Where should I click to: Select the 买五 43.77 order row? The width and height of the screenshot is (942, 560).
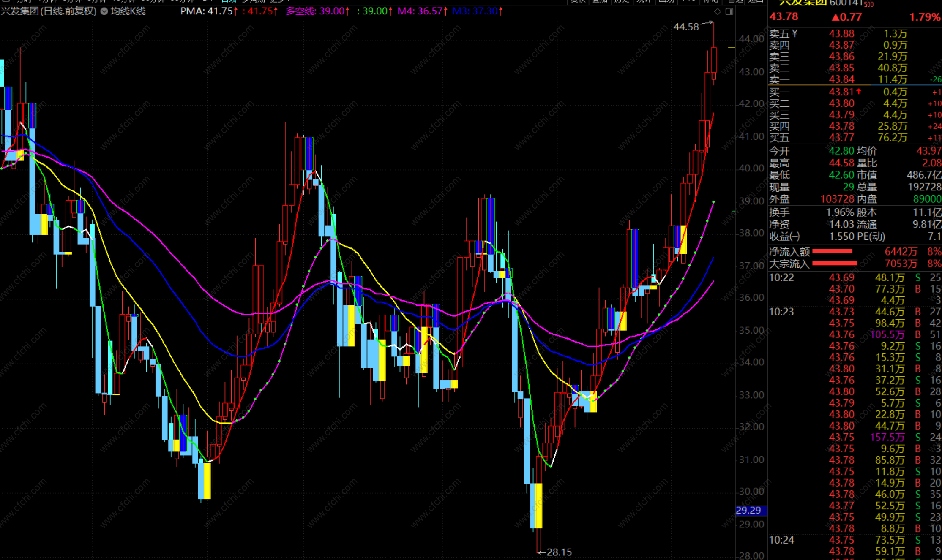(x=841, y=138)
